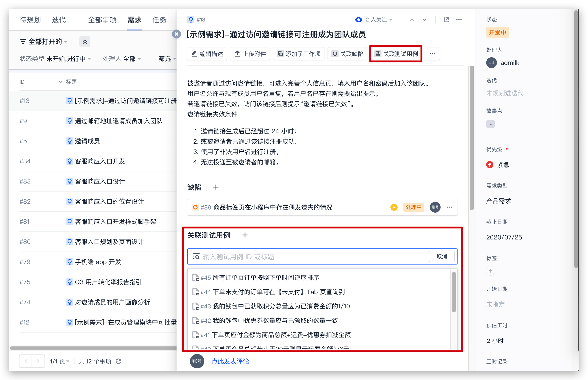Click 上传附件 button
588x380 pixels.
click(x=250, y=54)
